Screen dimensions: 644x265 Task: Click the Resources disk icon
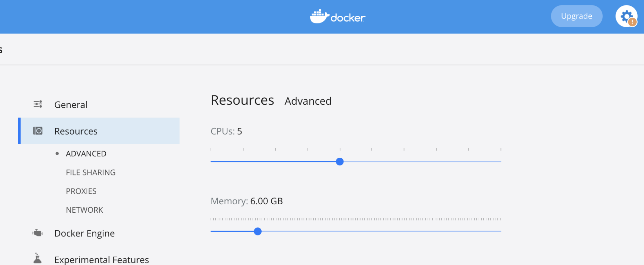[x=38, y=131]
